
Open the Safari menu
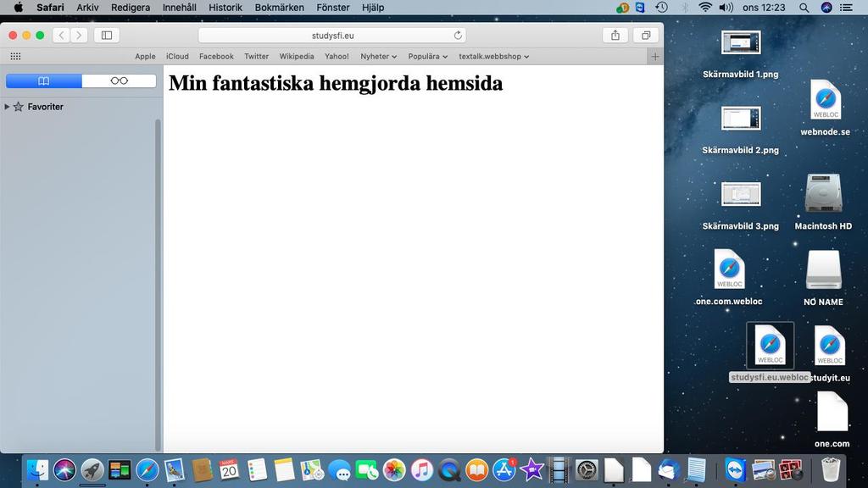(x=50, y=8)
